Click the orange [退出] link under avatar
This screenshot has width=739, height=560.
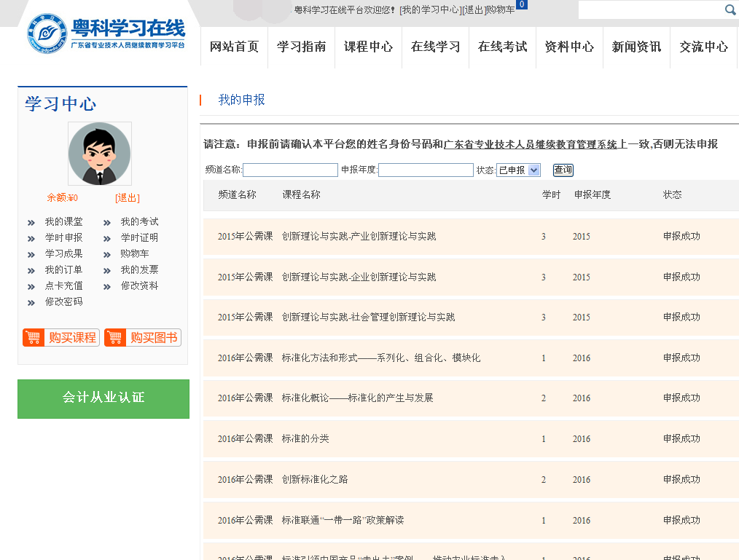127,198
